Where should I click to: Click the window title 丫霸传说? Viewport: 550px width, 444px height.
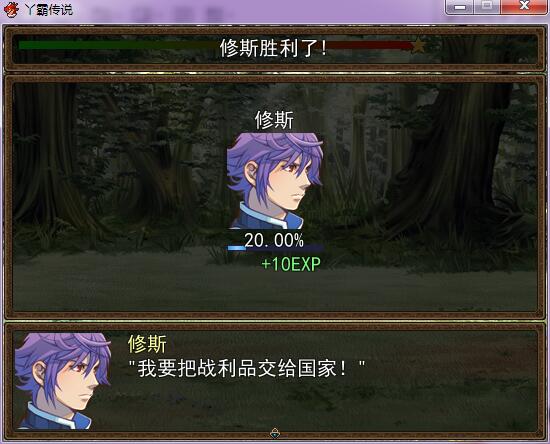pos(49,9)
